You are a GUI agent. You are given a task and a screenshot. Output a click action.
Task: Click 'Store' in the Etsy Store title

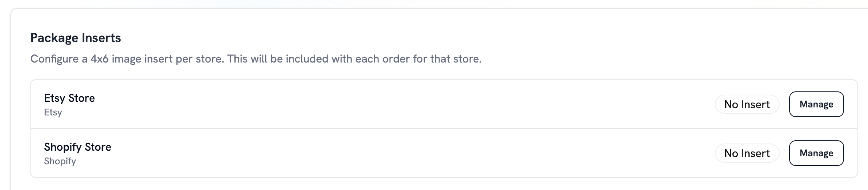click(x=82, y=98)
